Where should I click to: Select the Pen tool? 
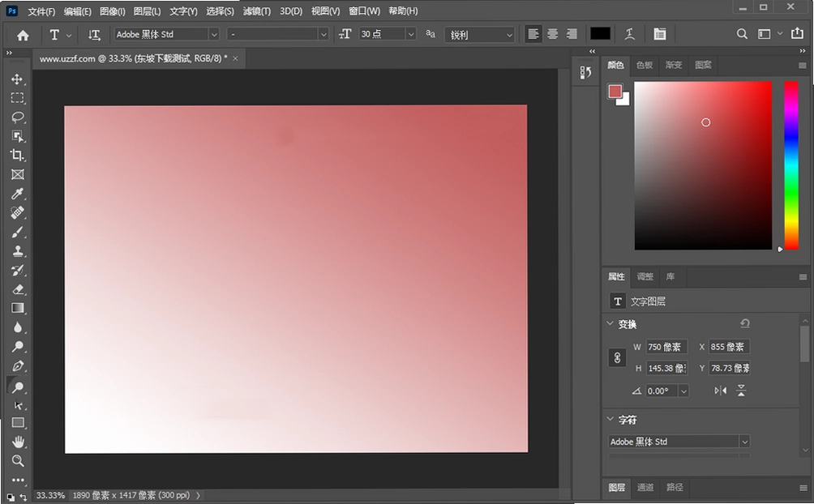(x=17, y=366)
